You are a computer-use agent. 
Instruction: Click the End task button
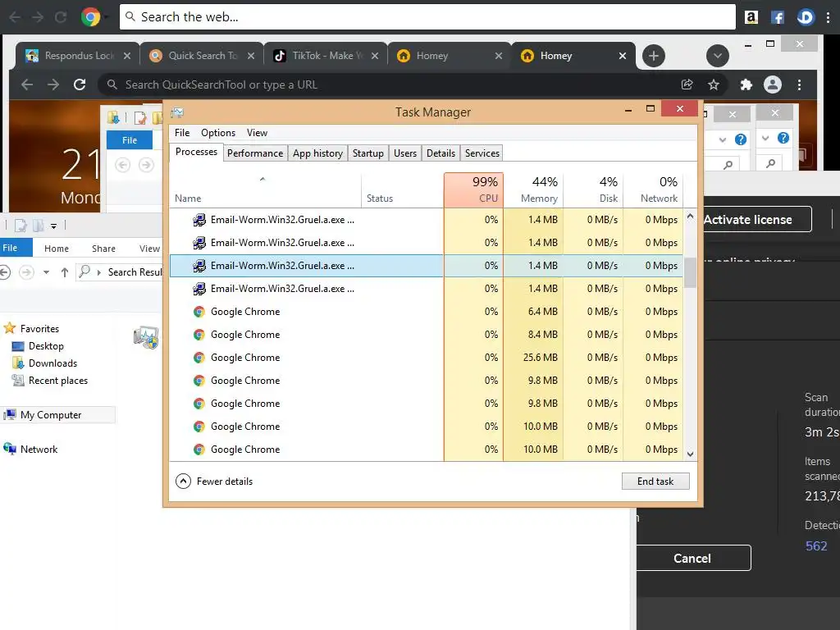click(x=655, y=481)
